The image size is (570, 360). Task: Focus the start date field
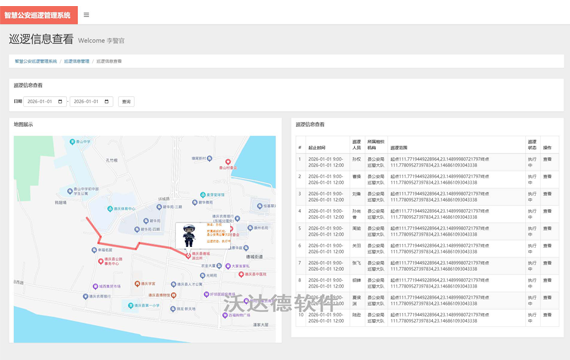point(45,101)
